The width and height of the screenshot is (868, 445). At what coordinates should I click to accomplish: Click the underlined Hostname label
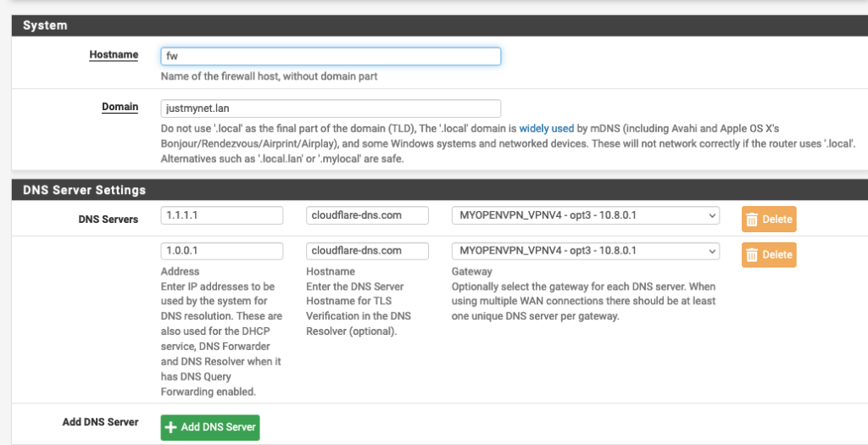(x=114, y=55)
